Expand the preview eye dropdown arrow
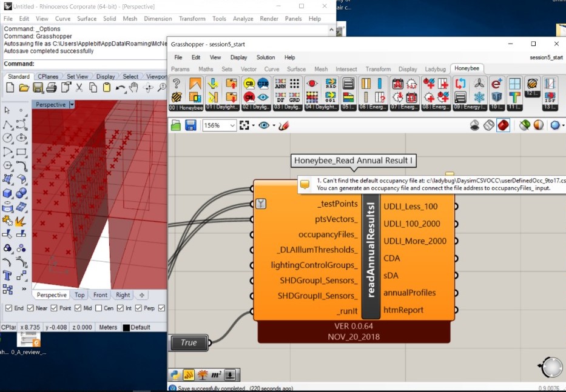 [274, 125]
